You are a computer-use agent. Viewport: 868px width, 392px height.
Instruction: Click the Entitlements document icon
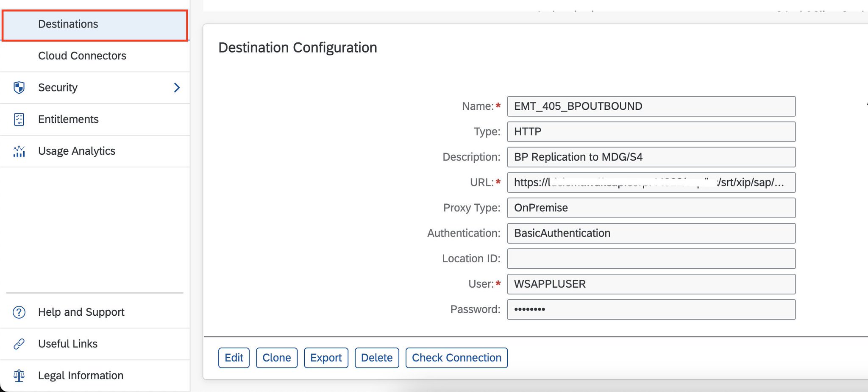tap(19, 120)
